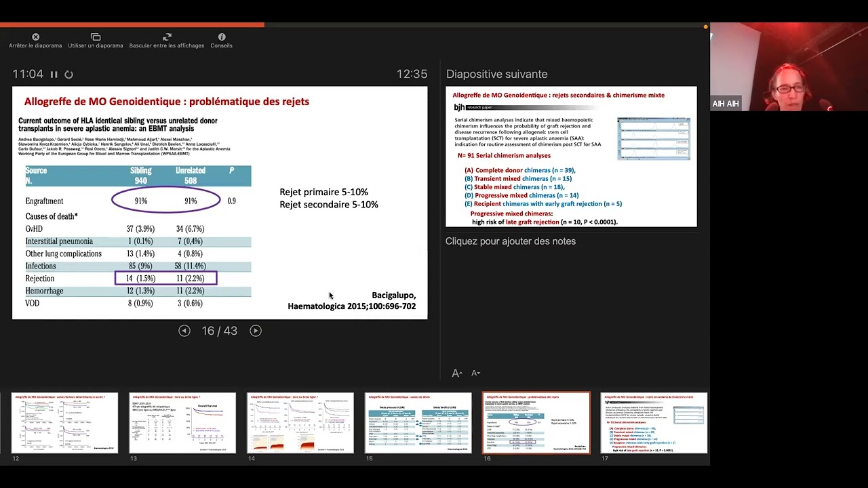Advance to the next slide arrow
The width and height of the screenshot is (868, 488).
point(255,331)
